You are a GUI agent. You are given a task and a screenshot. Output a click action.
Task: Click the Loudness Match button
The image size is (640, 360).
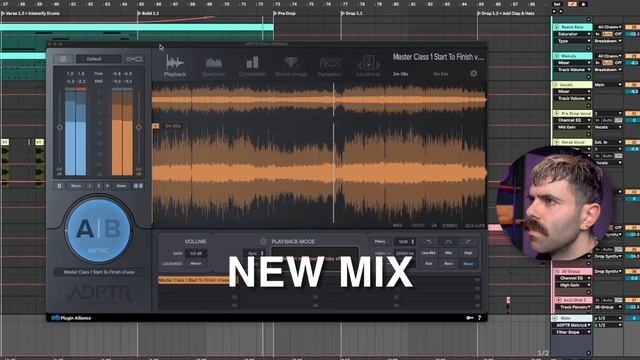(196, 264)
